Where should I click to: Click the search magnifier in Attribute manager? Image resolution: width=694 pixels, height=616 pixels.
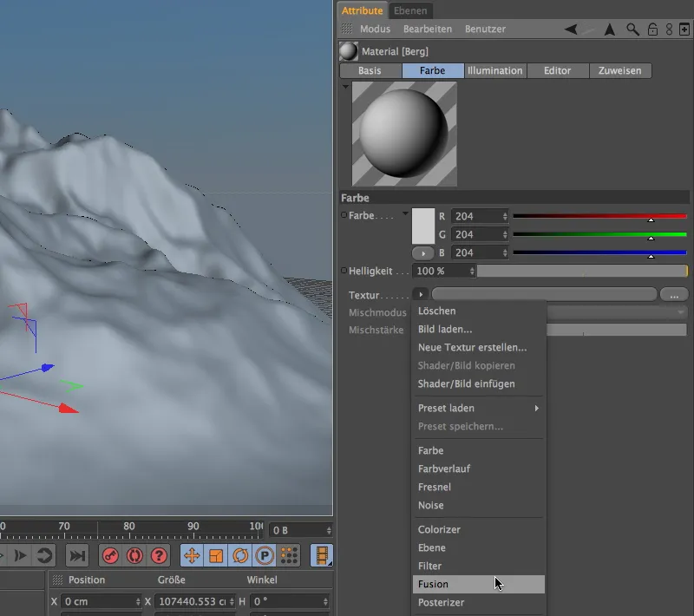coord(632,29)
